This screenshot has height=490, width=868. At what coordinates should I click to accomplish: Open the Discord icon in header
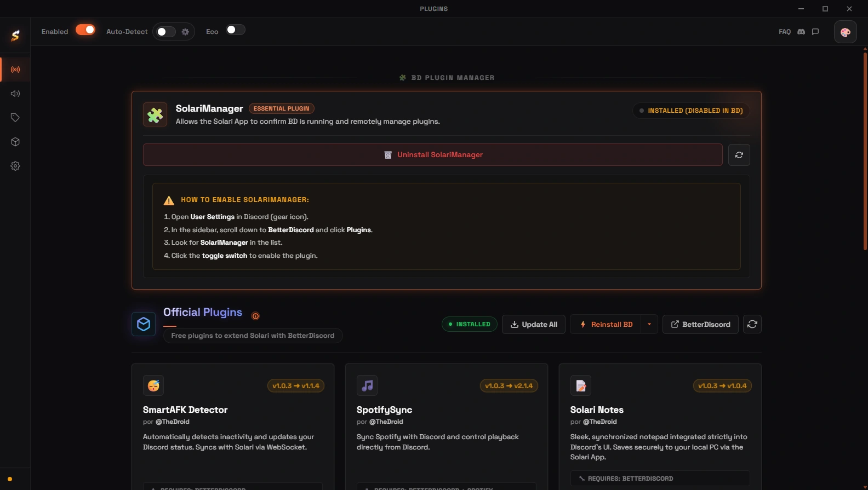801,32
